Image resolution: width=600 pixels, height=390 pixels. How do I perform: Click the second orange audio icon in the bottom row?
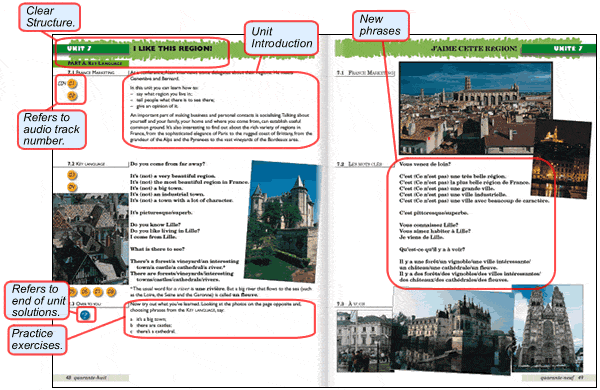coord(85,292)
